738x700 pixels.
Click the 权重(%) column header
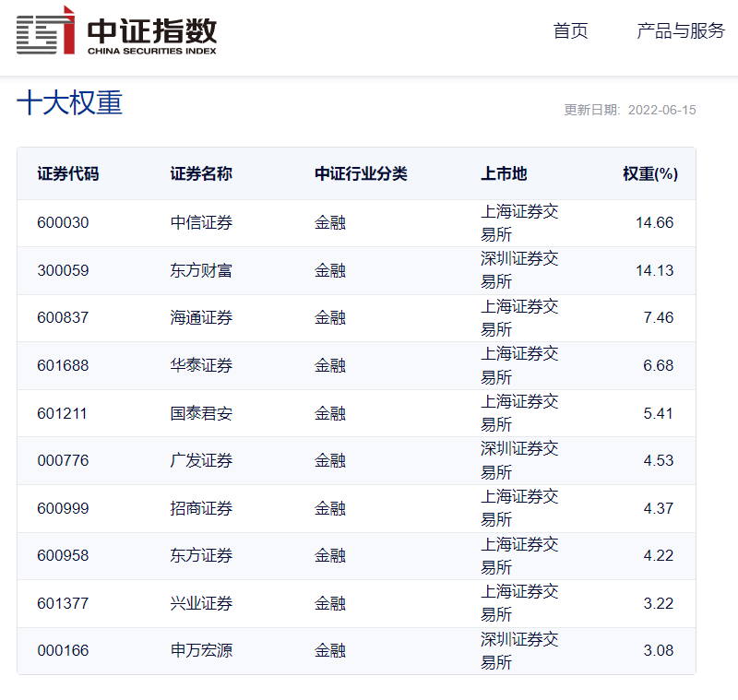[650, 174]
